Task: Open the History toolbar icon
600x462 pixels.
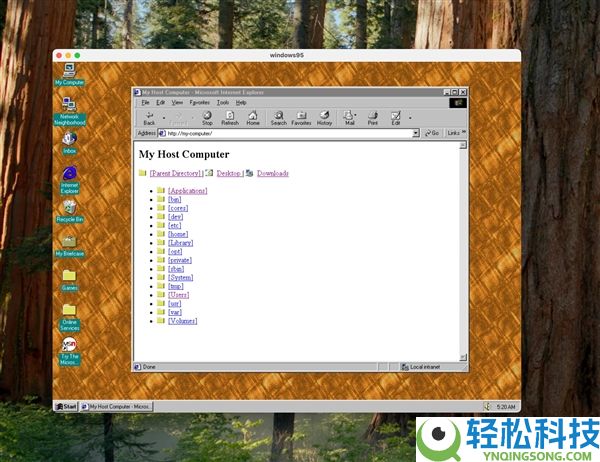Action: 324,118
